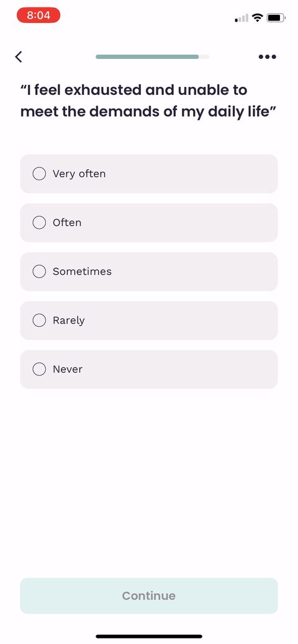Open the three-dot more options menu

pyautogui.click(x=267, y=56)
